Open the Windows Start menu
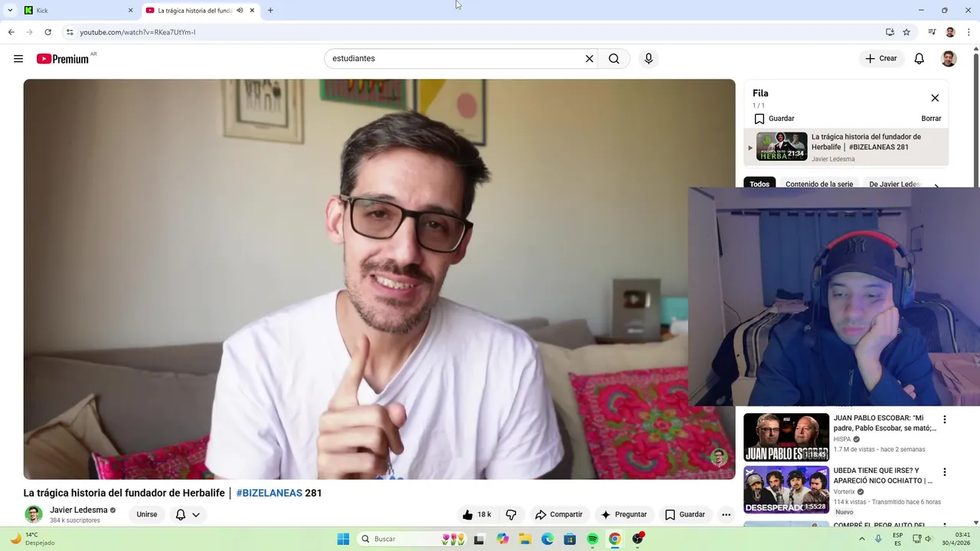Image resolution: width=980 pixels, height=551 pixels. pyautogui.click(x=344, y=539)
